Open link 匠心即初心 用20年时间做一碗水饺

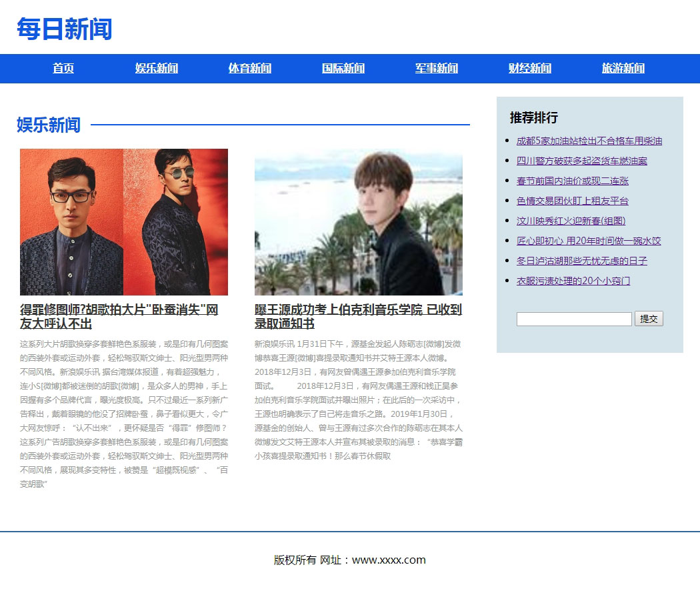pos(589,241)
